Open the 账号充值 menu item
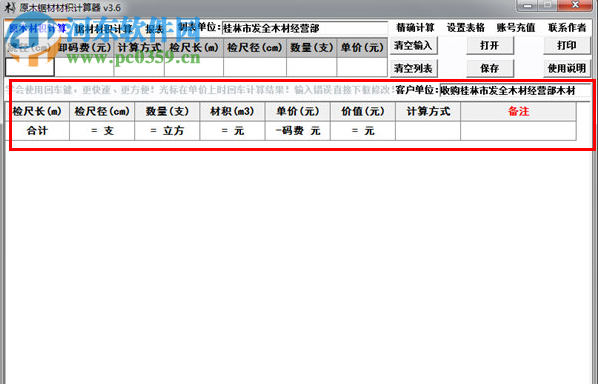598x384 pixels. (516, 27)
